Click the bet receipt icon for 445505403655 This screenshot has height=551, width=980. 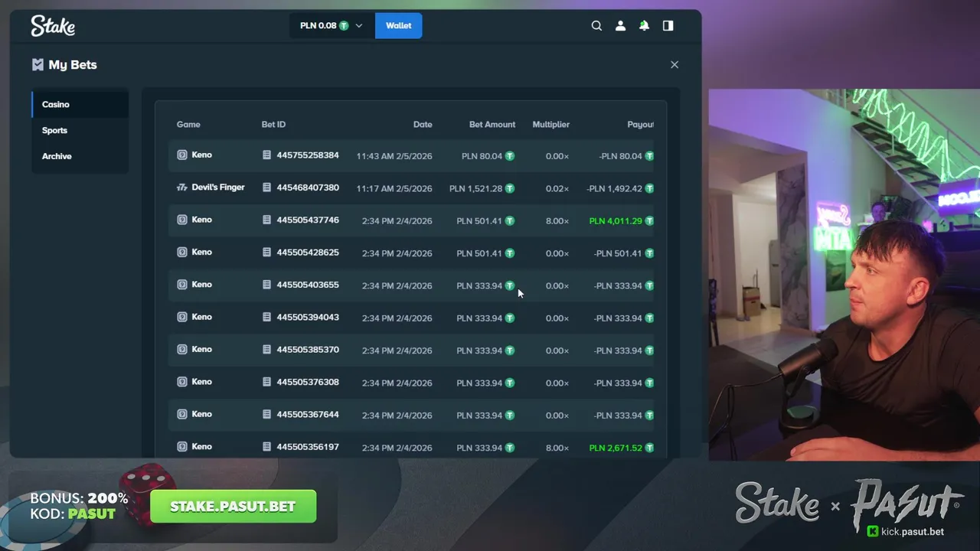click(x=266, y=285)
